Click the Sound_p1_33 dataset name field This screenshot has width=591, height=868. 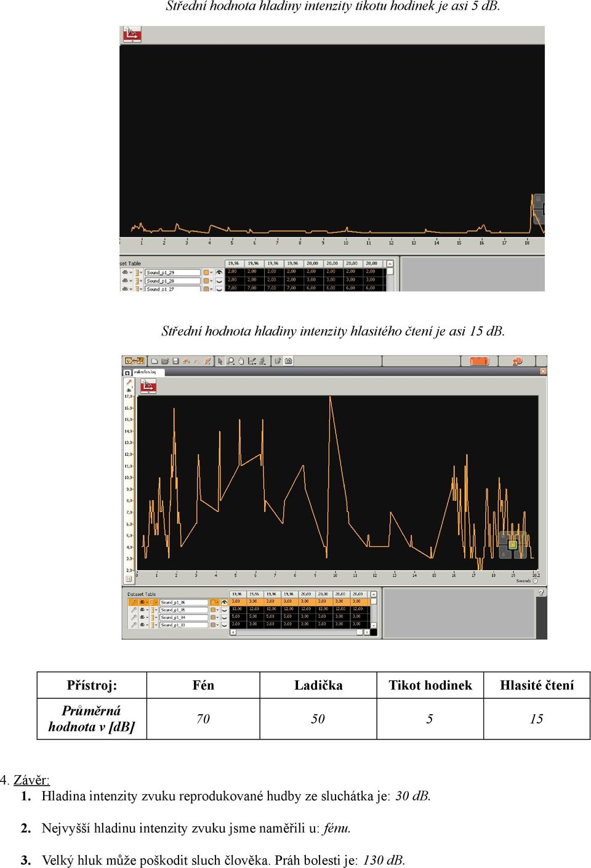(x=184, y=624)
